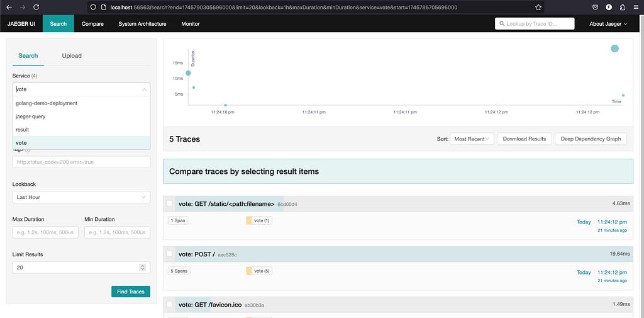Open the Compare nav item
Image resolution: width=644 pixels, height=318 pixels.
pyautogui.click(x=92, y=24)
